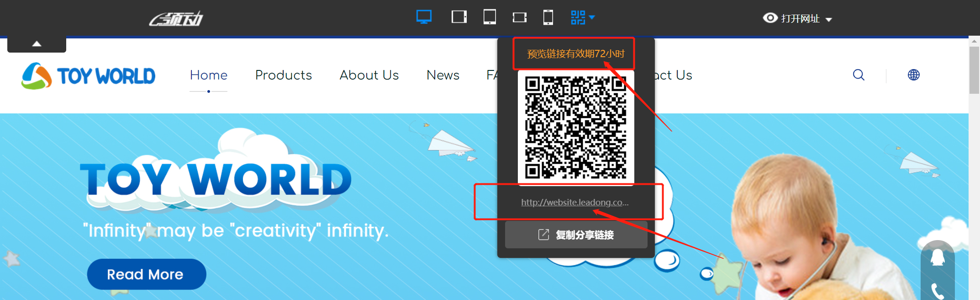Click the eye preview icon

770,18
